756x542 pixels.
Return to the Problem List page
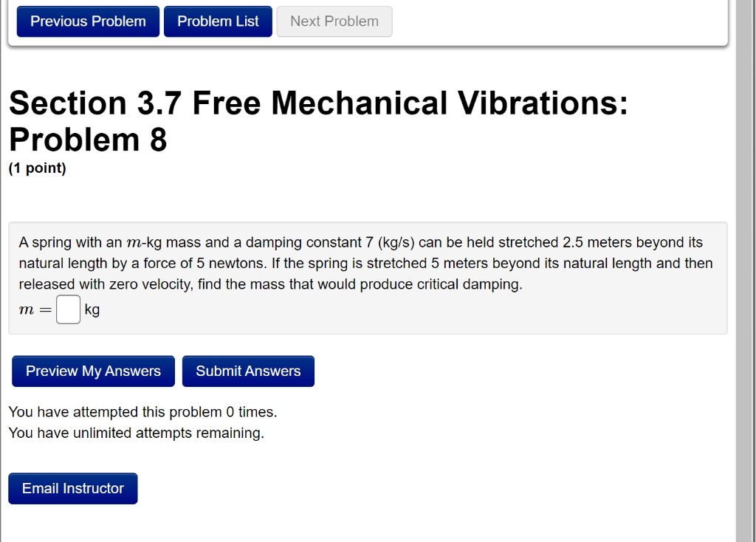(x=218, y=21)
